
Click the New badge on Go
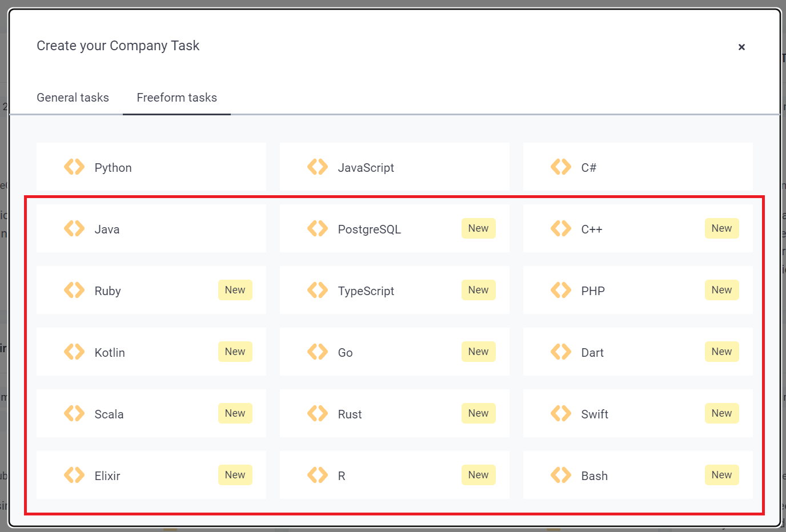pos(478,352)
